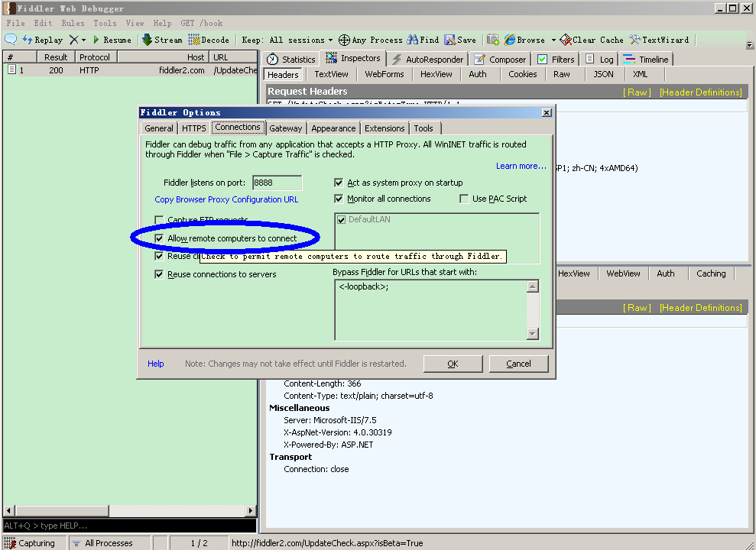
Task: Click the QuickExec command box
Action: point(129,526)
